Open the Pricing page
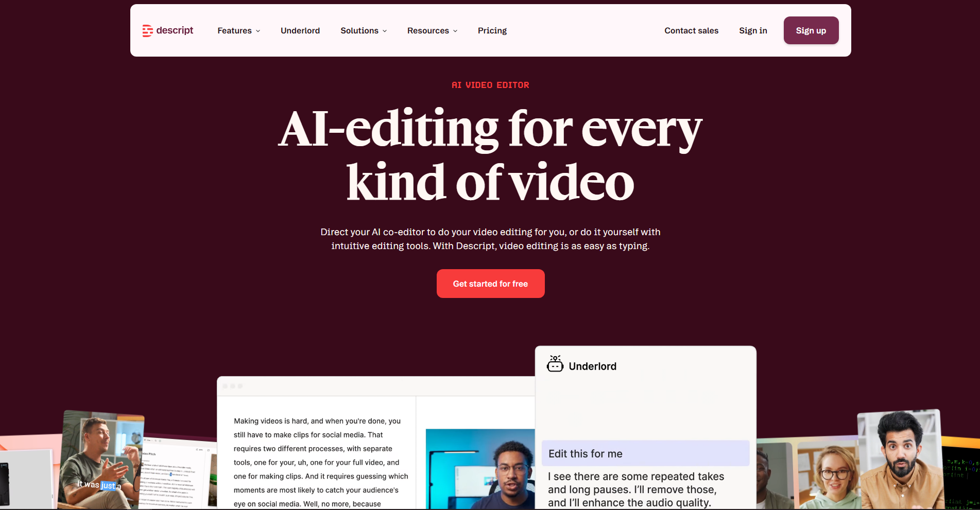 tap(492, 31)
